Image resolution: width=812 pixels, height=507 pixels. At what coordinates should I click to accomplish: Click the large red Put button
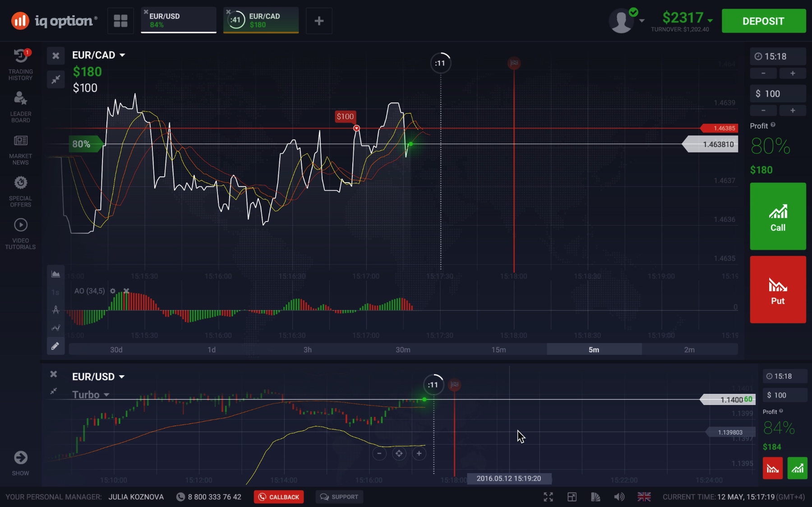click(778, 290)
